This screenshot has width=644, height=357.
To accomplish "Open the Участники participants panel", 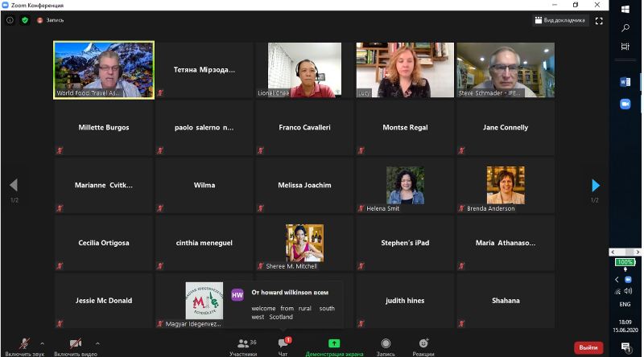I will click(242, 347).
